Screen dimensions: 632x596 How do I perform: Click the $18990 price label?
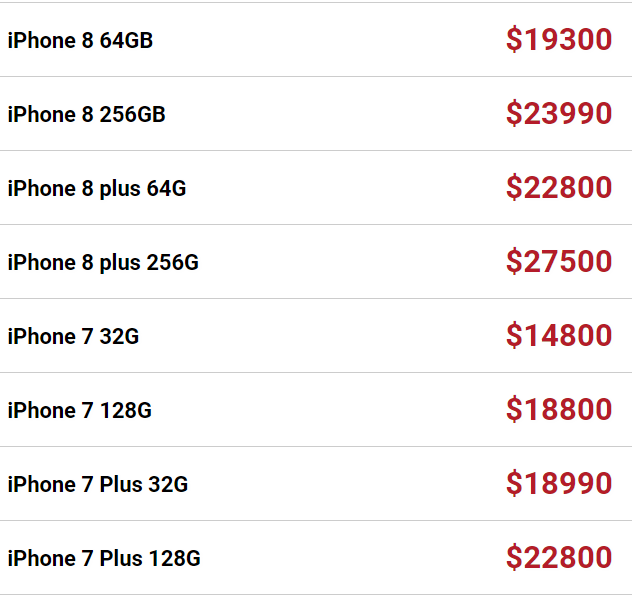[x=559, y=484]
